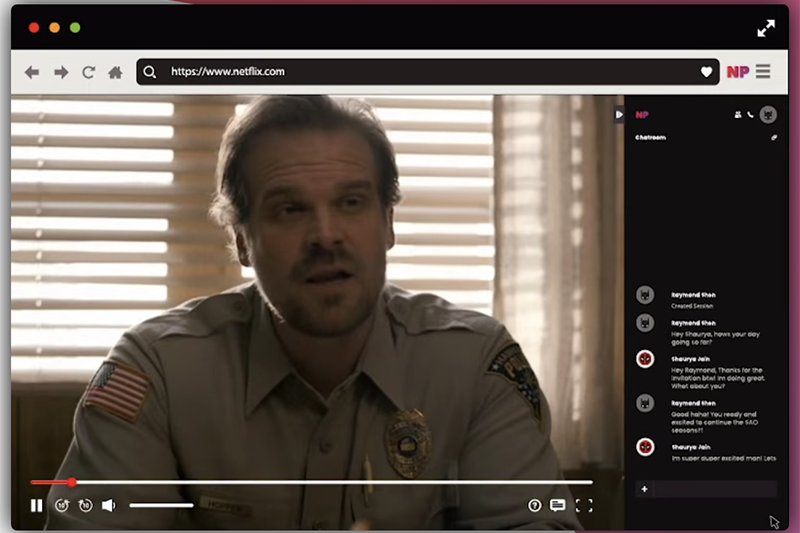This screenshot has height=533, width=800.
Task: Open the hamburger menu
Action: pyautogui.click(x=763, y=71)
